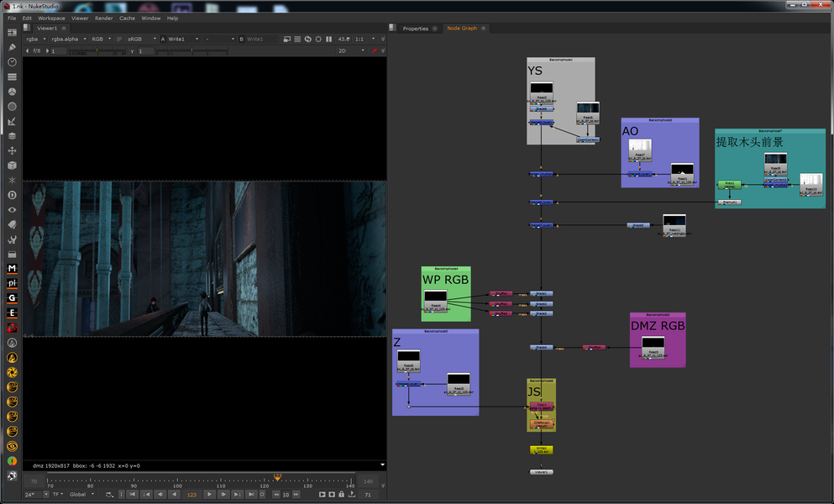This screenshot has height=504, width=834.
Task: Click the scanline display icon in viewer toolbar
Action: pyautogui.click(x=297, y=39)
